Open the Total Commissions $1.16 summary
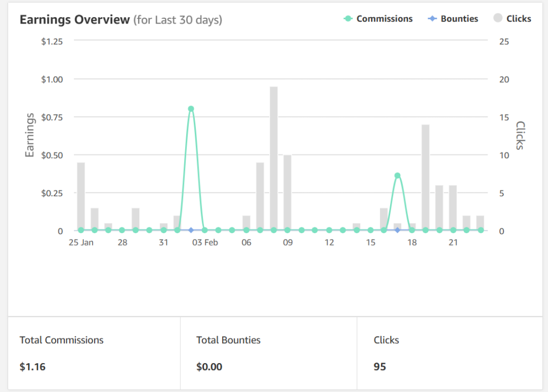This screenshot has width=548, height=392. coord(94,353)
